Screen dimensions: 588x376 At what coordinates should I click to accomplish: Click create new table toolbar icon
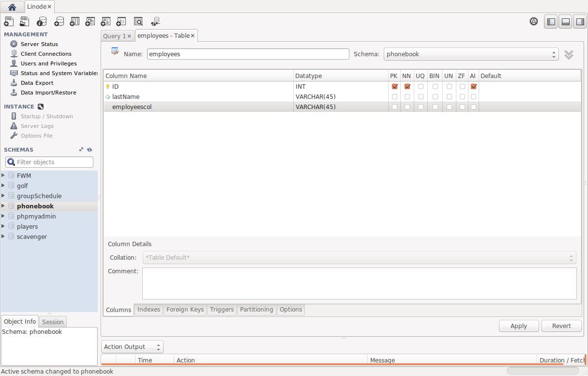pos(74,21)
